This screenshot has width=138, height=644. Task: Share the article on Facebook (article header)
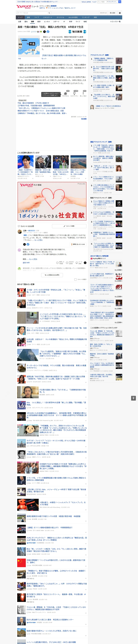coord(48,32)
